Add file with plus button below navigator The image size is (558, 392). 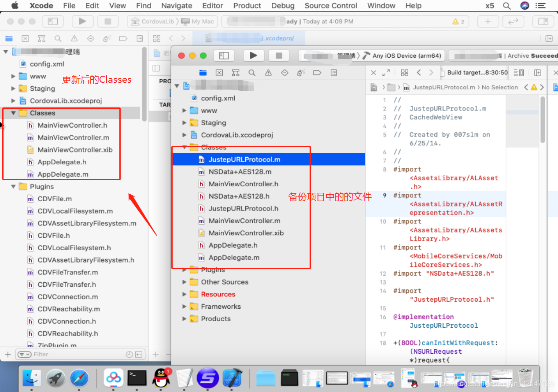(7, 354)
